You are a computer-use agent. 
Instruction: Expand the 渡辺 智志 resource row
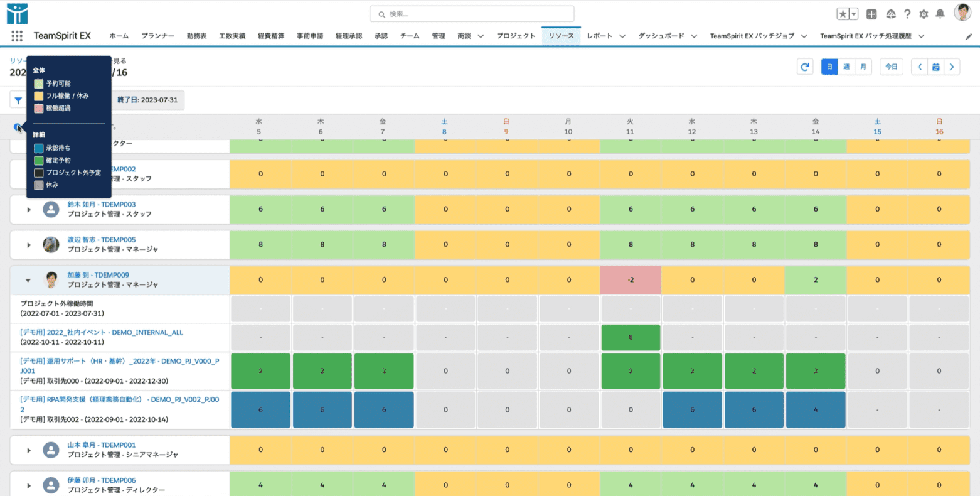pyautogui.click(x=29, y=245)
